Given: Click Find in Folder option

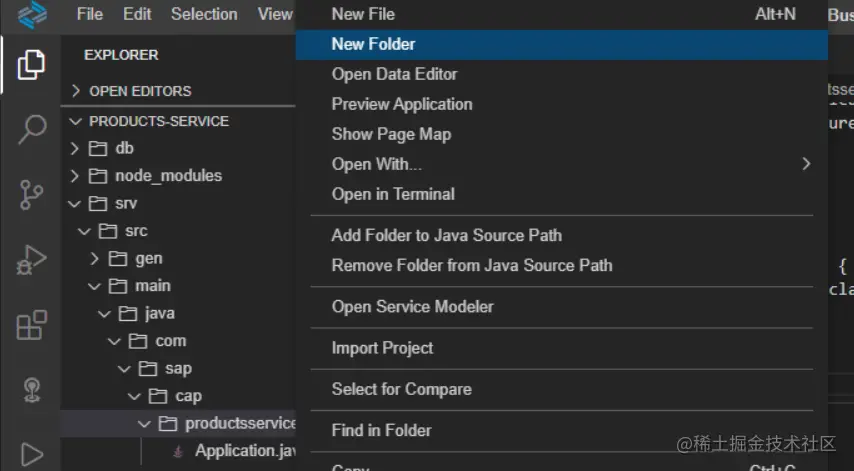Looking at the screenshot, I should (x=381, y=430).
